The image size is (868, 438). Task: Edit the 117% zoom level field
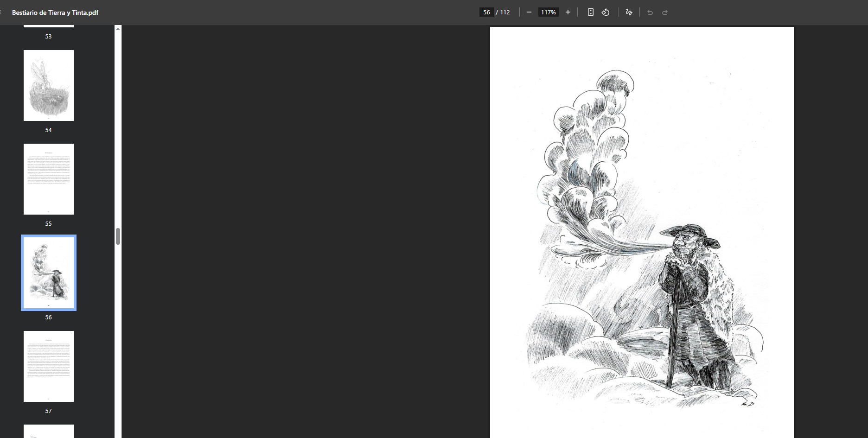click(548, 13)
